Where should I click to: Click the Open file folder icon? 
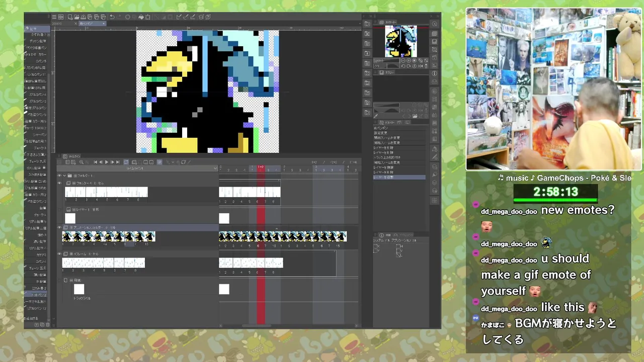pyautogui.click(x=76, y=17)
